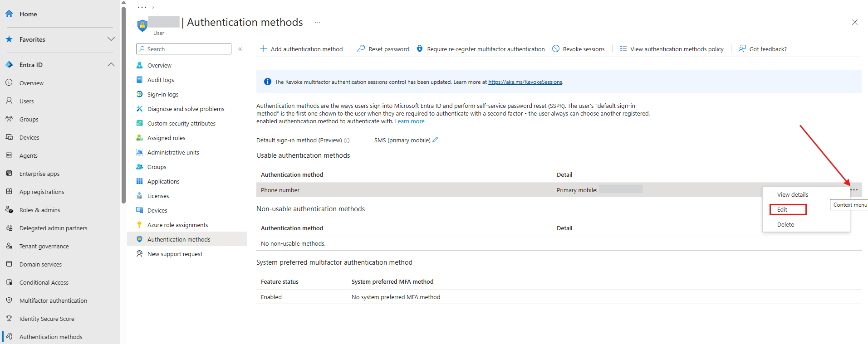Choose Delete in the context menu
The height and width of the screenshot is (344, 868).
click(x=785, y=224)
